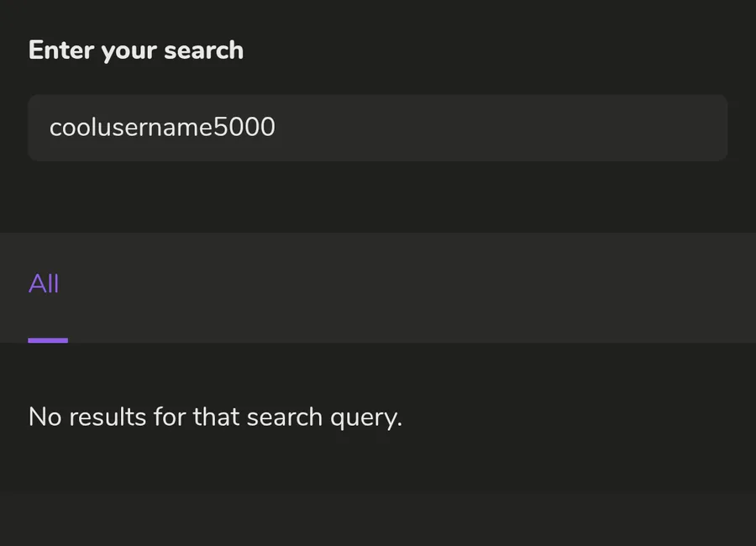Image resolution: width=756 pixels, height=546 pixels.
Task: Click the "No results for that search query" message
Action: point(215,417)
